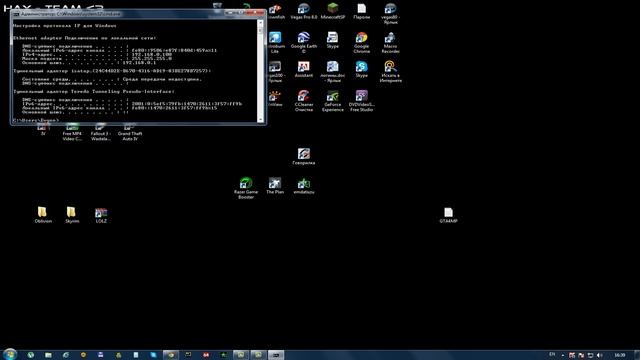The height and width of the screenshot is (360, 640).
Task: Open the volume speaker tray icon
Action: [x=599, y=355]
